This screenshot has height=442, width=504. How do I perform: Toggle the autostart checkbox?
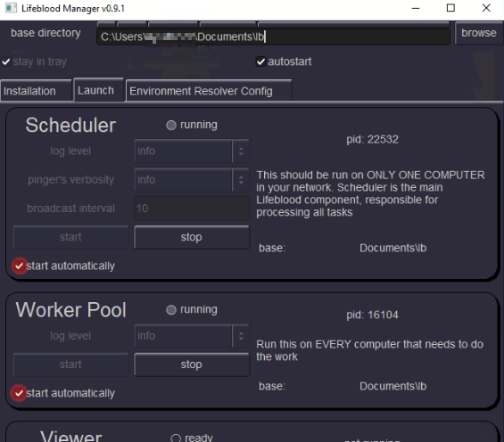261,61
